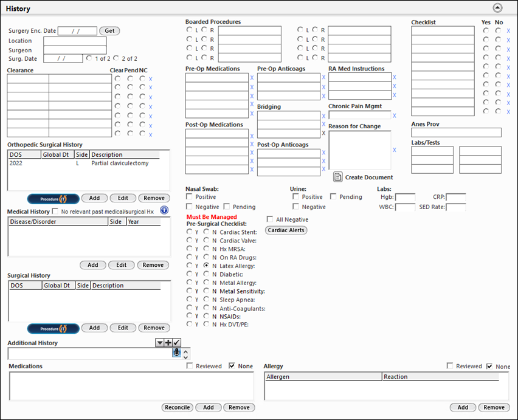Viewport: 518px width, 420px height.
Task: Select Y for Hx DVT/PE
Action: pyautogui.click(x=189, y=324)
